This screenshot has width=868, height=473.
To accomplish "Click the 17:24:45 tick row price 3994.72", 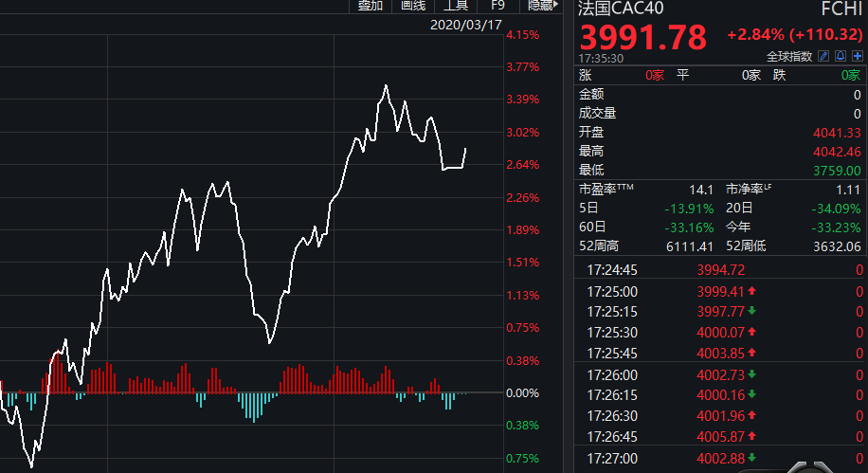I will [720, 270].
